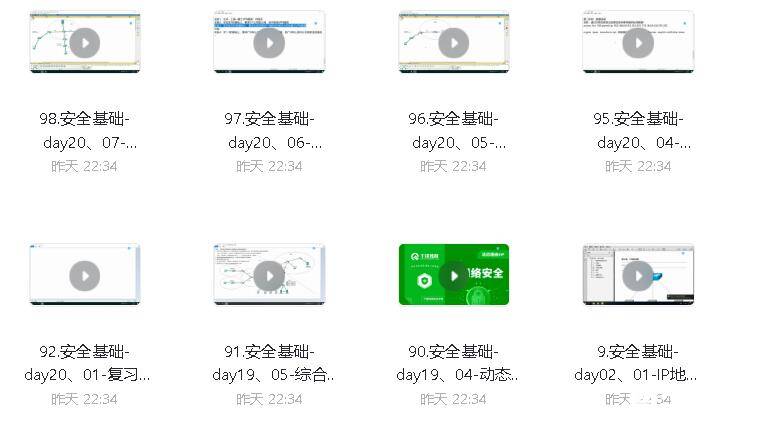Open file title 92.安全基础-day20、01-复习
The image size is (758, 436).
tap(87, 363)
